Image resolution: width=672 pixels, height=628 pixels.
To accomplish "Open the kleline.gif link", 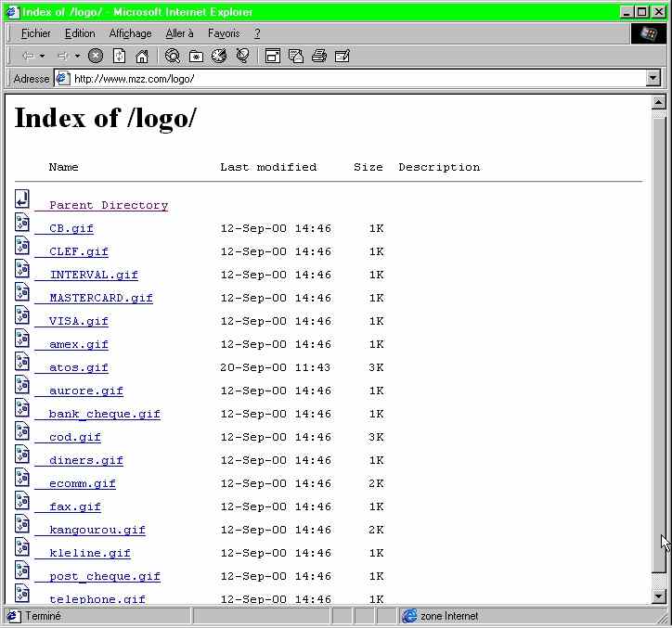I will (90, 553).
